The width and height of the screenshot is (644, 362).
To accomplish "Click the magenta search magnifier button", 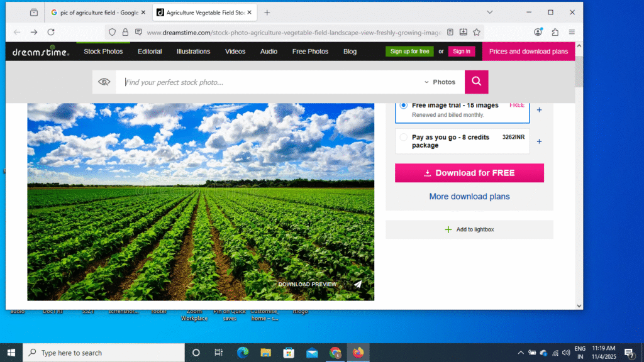I will (476, 82).
